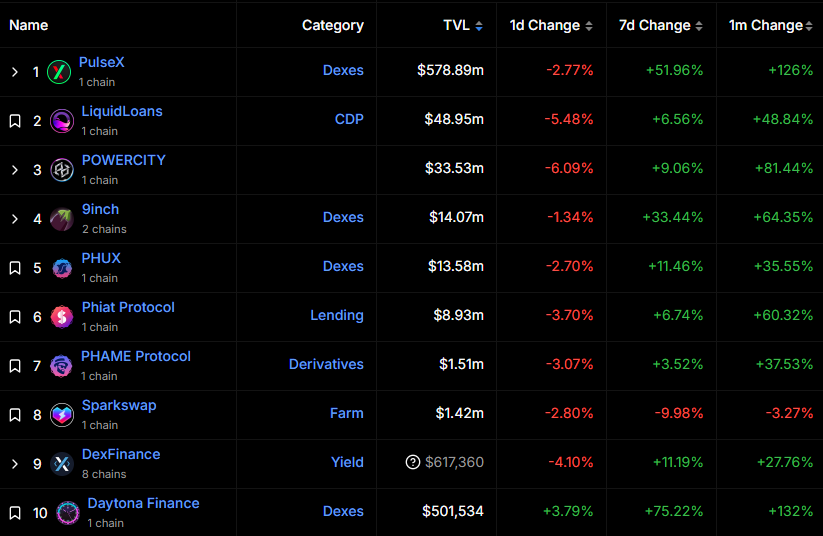
Task: Toggle bookmark for Sparkswap
Action: [15, 415]
